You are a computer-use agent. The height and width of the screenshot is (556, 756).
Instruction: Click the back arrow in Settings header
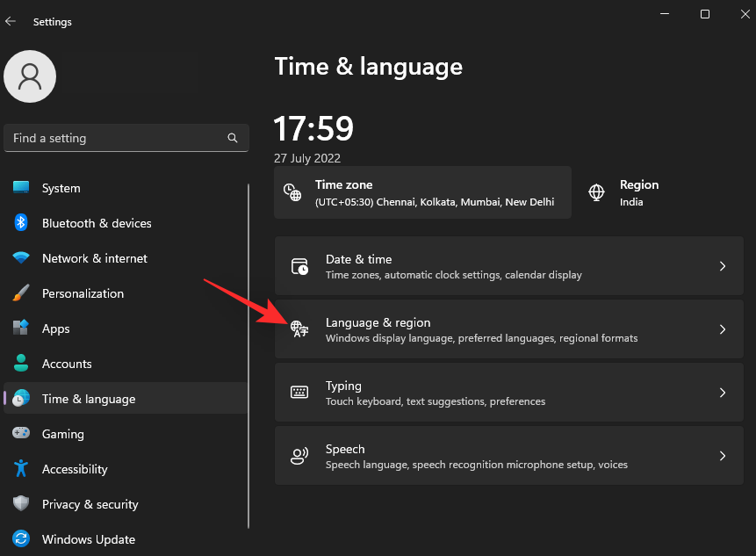[x=11, y=22]
